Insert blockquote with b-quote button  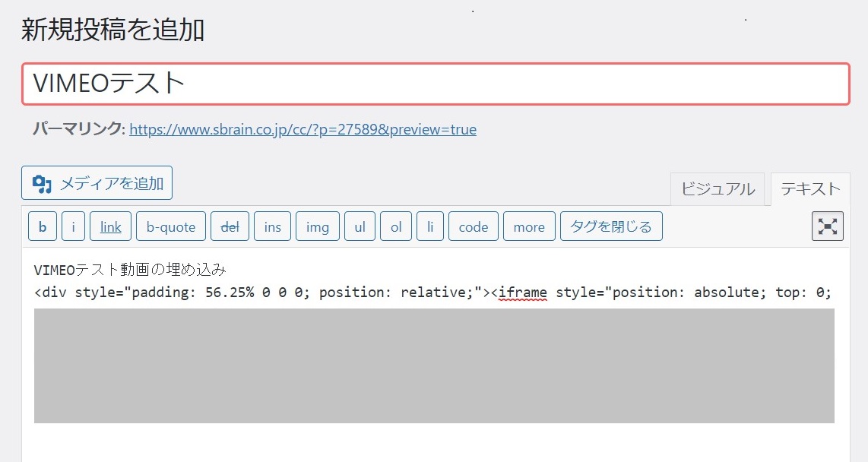tap(171, 226)
